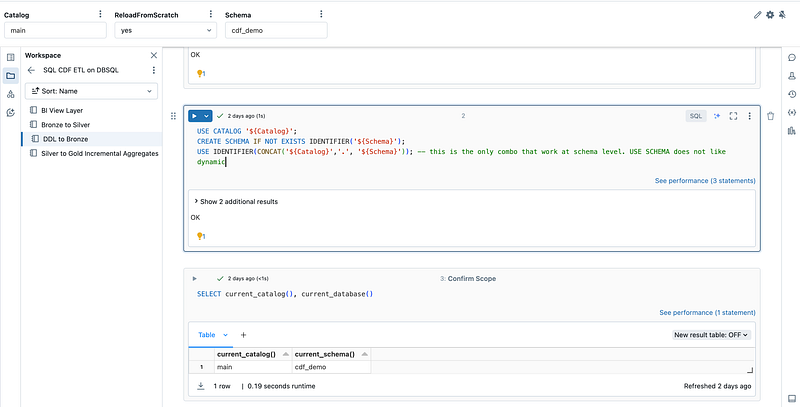Screen dimensions: 800x407
Task: Open run options dropdown for cell 2
Action: coord(207,116)
